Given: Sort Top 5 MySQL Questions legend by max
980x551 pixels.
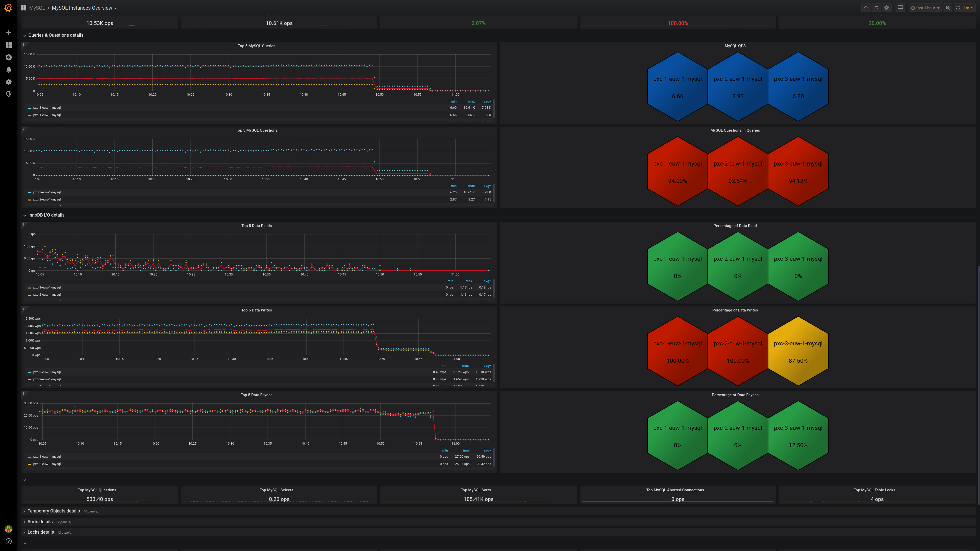Looking at the screenshot, I should coord(471,186).
